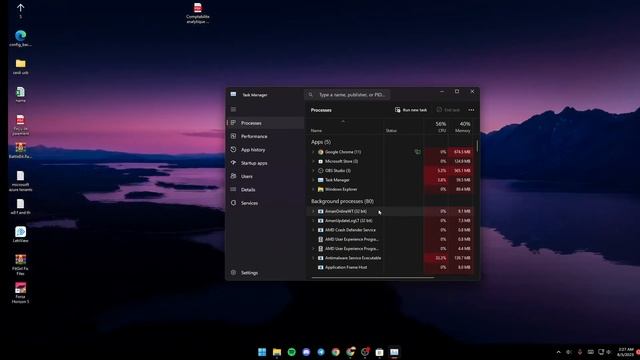The width and height of the screenshot is (640, 360).
Task: Sort processes by the Status column
Action: (391, 131)
